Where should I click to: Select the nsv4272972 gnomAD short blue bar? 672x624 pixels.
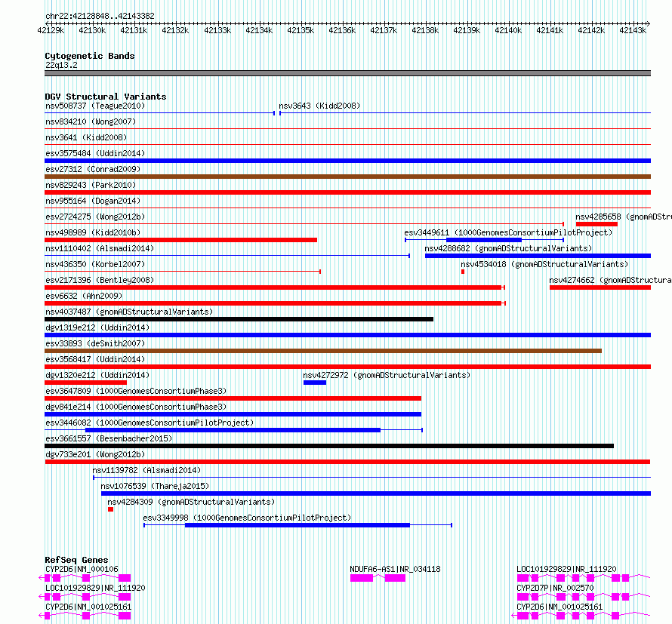pyautogui.click(x=315, y=383)
